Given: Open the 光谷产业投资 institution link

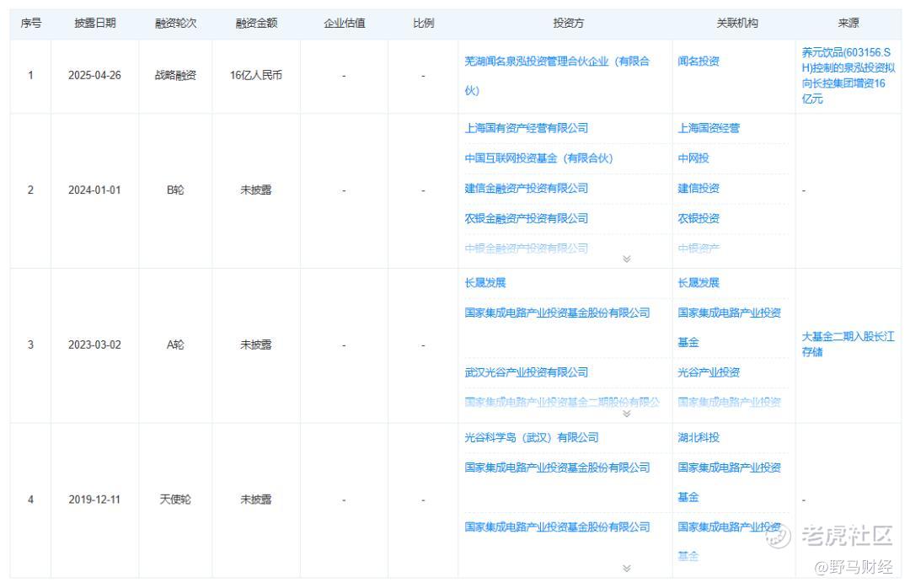Looking at the screenshot, I should (709, 372).
